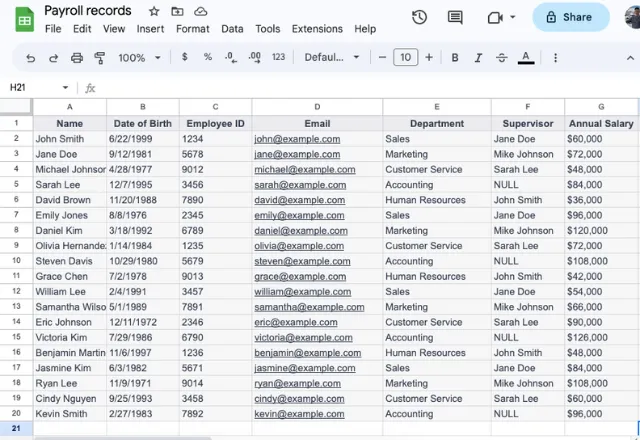Open the zoom level dropdown
Screen dimensions: 640x440
(138, 58)
